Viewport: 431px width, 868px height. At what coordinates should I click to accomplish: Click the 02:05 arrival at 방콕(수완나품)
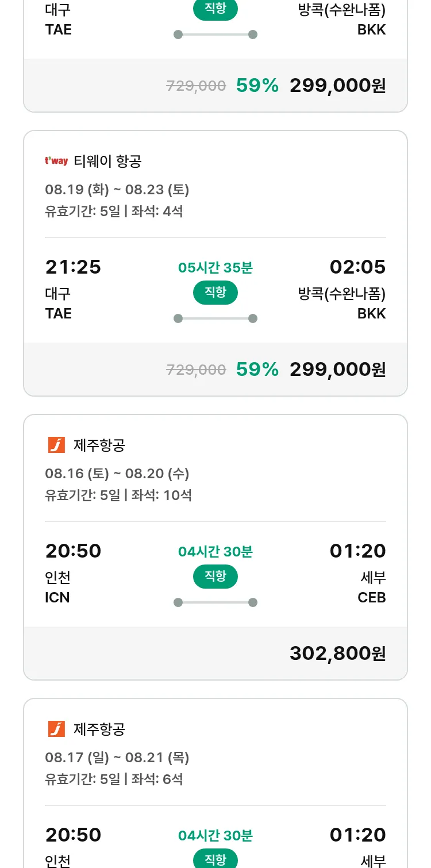click(357, 267)
